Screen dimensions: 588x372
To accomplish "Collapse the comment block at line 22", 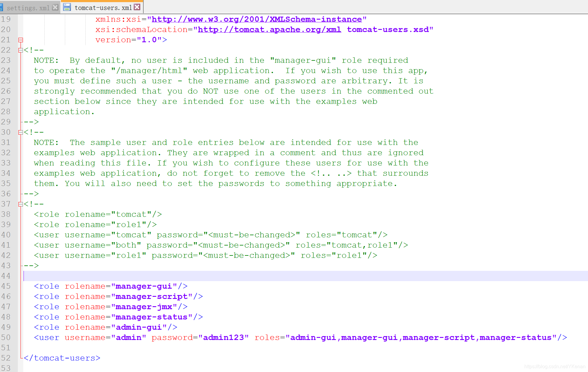I will coord(21,50).
